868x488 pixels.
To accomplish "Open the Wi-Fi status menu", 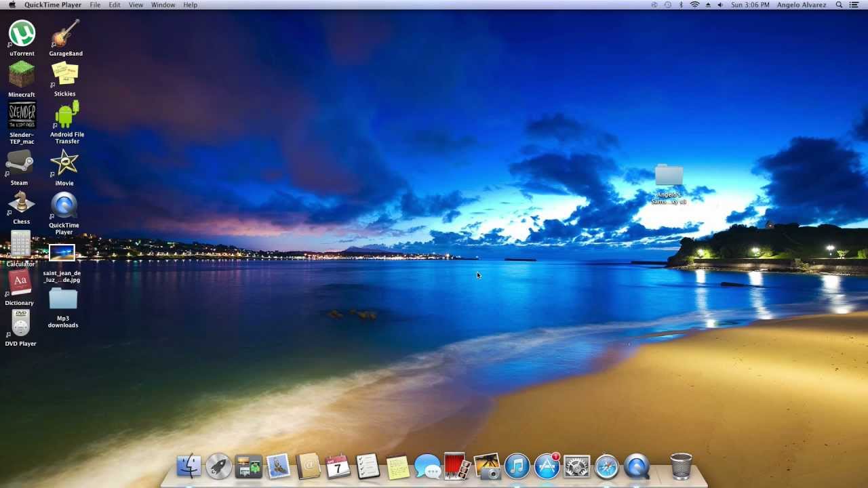I will click(x=694, y=5).
